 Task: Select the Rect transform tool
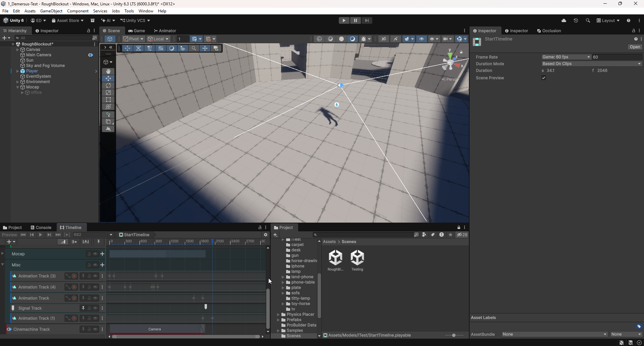pos(108,100)
